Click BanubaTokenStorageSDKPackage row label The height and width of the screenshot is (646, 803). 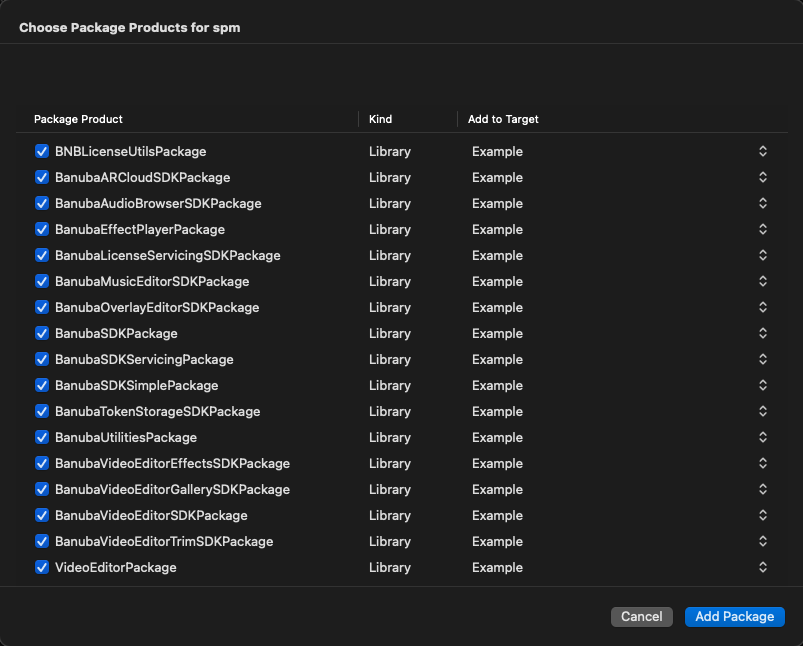158,411
